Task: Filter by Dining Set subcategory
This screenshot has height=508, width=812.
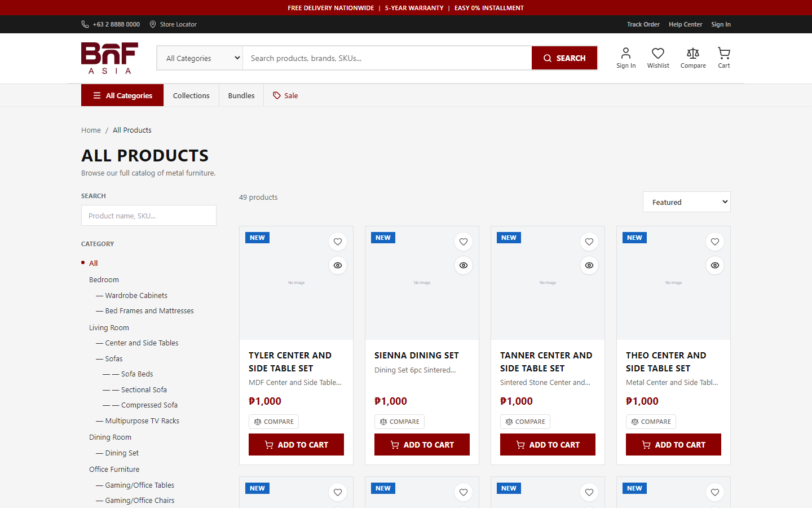Action: [117, 453]
